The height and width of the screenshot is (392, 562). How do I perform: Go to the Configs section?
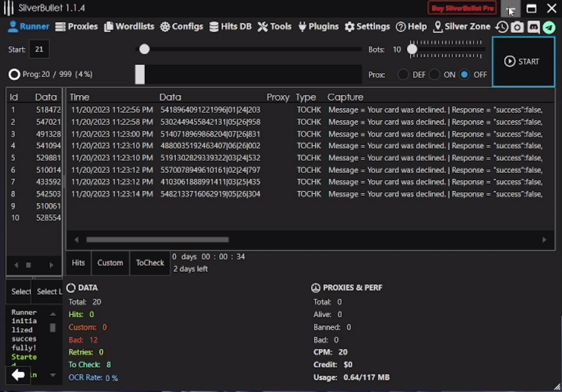click(182, 26)
